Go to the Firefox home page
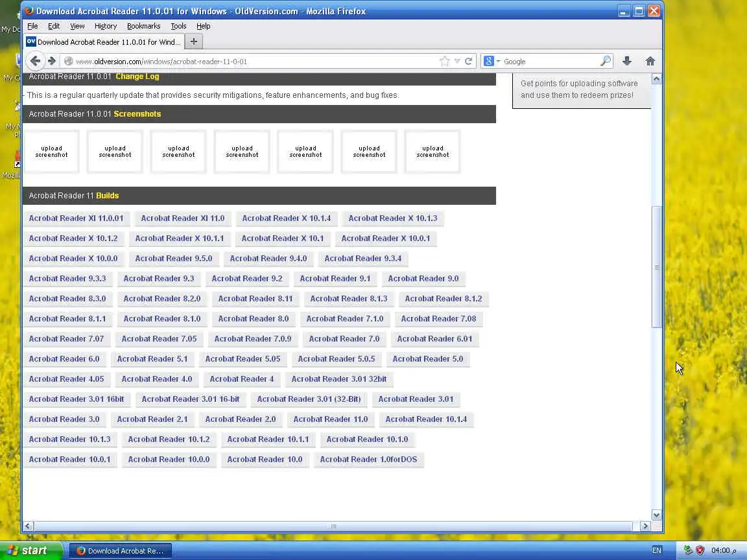747x560 pixels. pyautogui.click(x=650, y=61)
